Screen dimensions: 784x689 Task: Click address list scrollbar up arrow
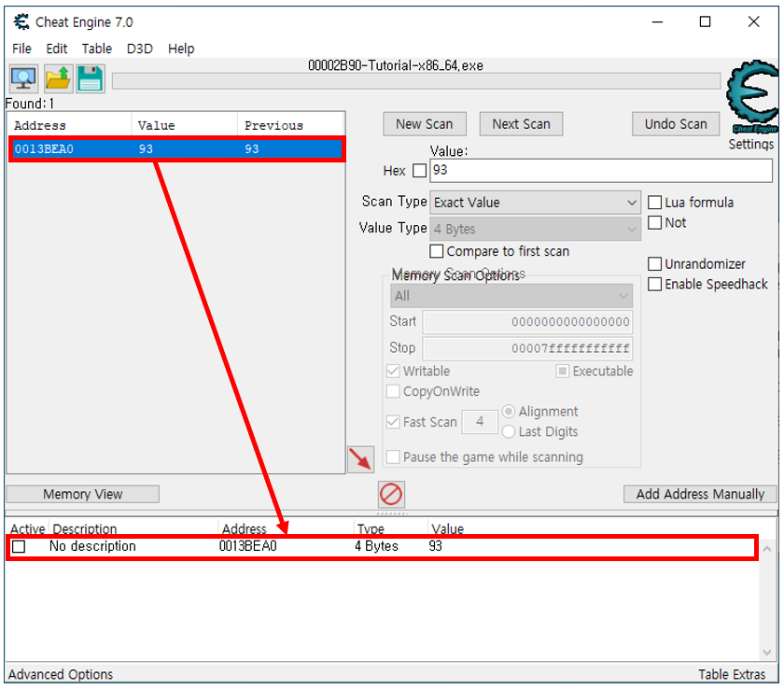click(x=767, y=549)
